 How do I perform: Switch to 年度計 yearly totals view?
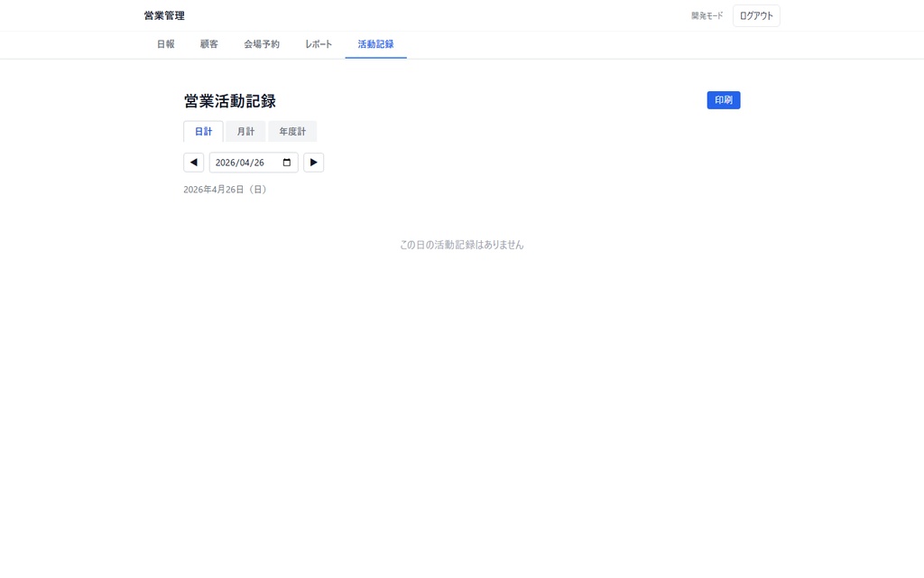click(x=291, y=131)
